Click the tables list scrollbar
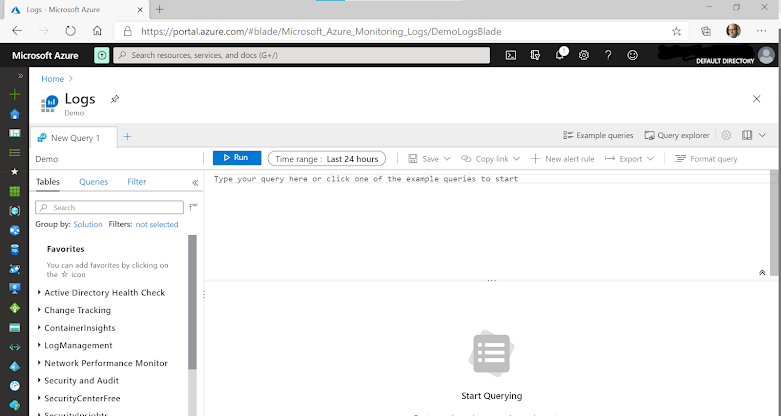Viewport: 781px width, 416px height. tap(192, 302)
